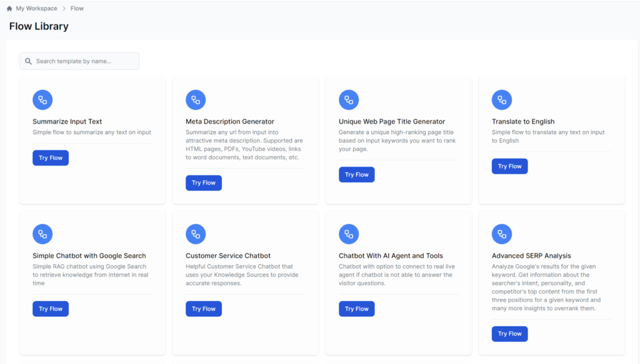
Task: Open My Workspace from the breadcrumb
Action: (36, 8)
